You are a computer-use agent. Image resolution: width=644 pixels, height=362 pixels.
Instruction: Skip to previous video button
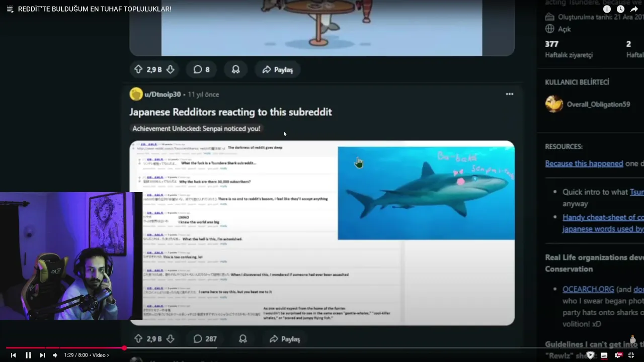pos(14,355)
